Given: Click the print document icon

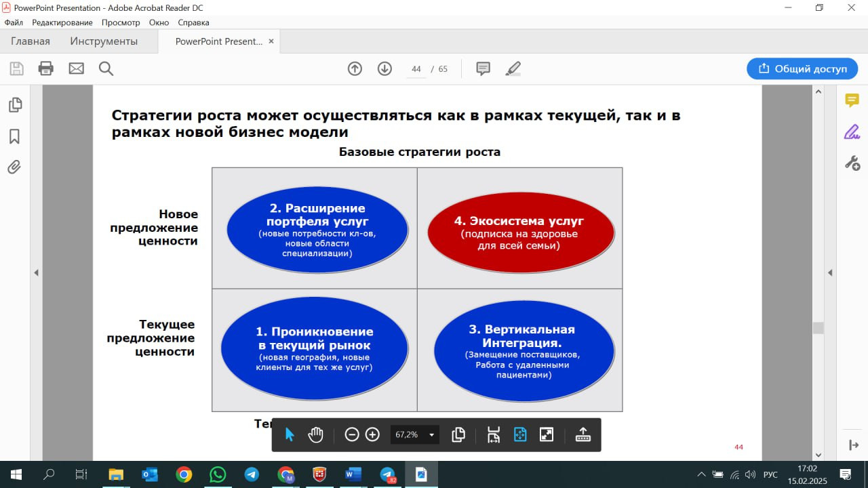Looking at the screenshot, I should (46, 68).
